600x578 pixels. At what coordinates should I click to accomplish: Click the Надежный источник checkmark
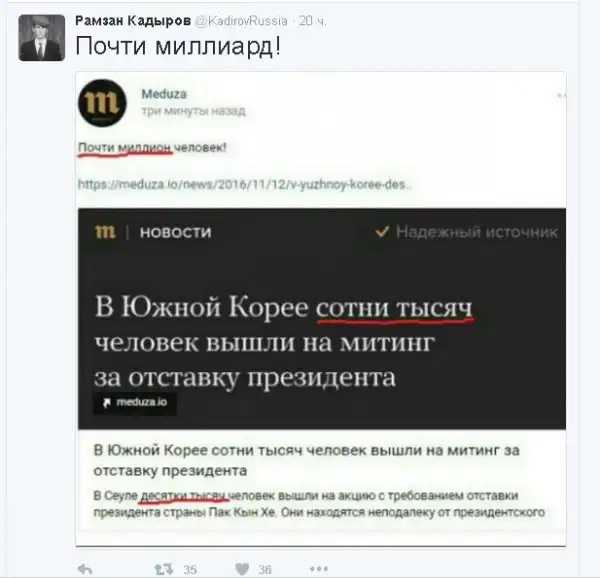pos(382,231)
